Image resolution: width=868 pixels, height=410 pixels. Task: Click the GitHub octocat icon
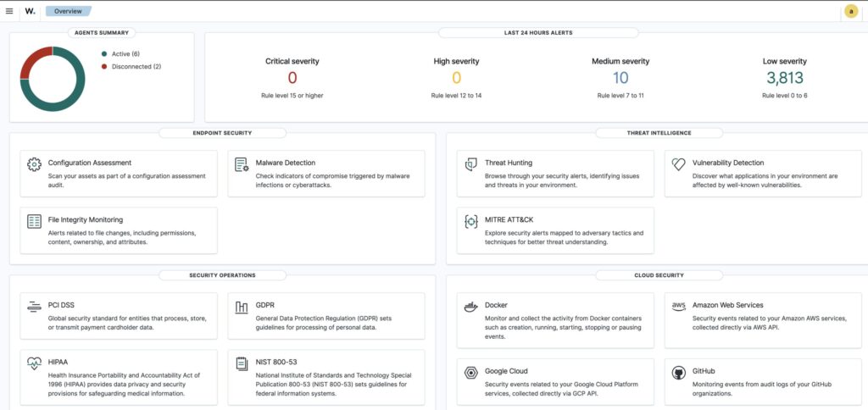(678, 373)
